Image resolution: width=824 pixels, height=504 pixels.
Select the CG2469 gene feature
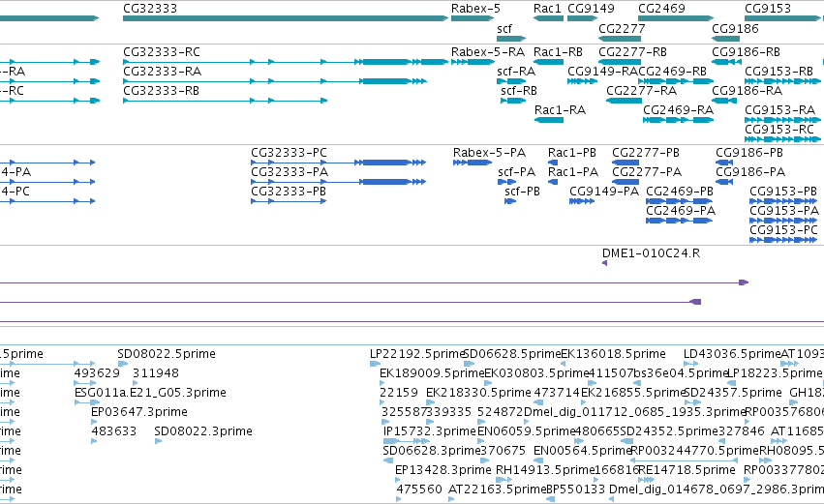click(676, 18)
